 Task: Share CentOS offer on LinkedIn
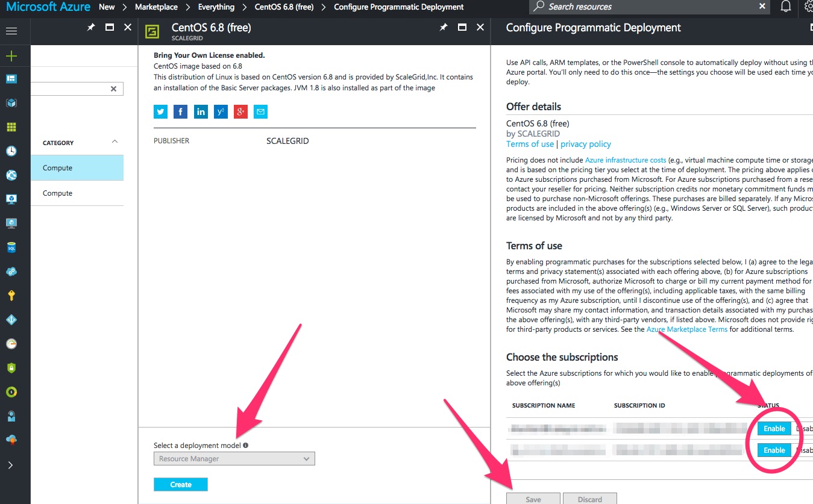201,111
